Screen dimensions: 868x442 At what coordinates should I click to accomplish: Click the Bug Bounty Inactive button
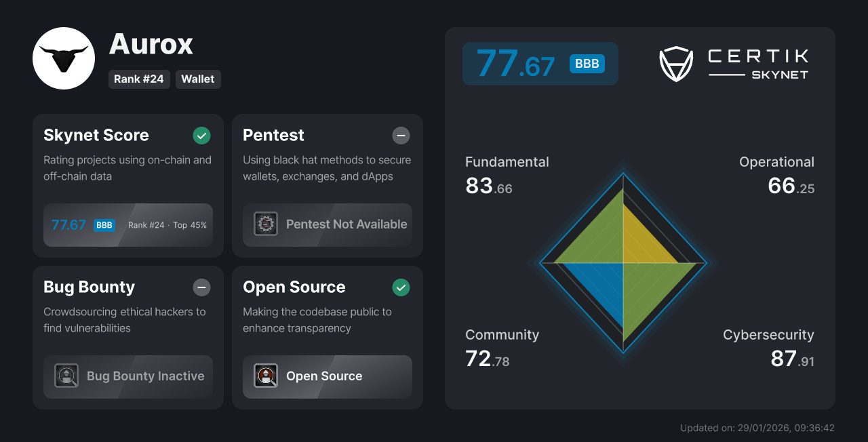coord(127,376)
